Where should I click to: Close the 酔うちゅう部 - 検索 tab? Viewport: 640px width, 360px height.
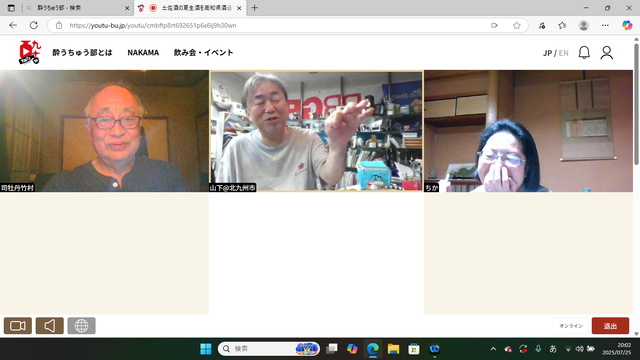127,8
